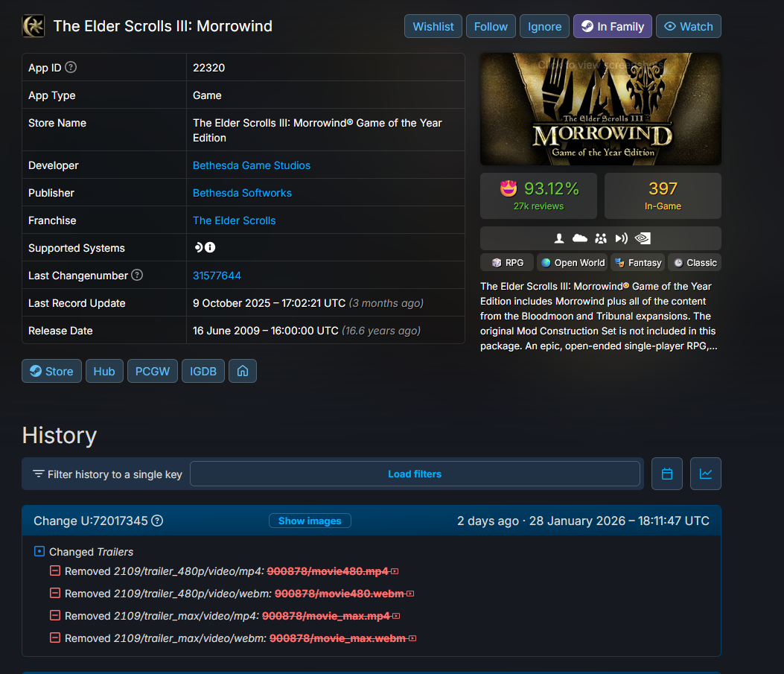
Task: Open Bethesda Softworks publisher link
Action: (242, 192)
